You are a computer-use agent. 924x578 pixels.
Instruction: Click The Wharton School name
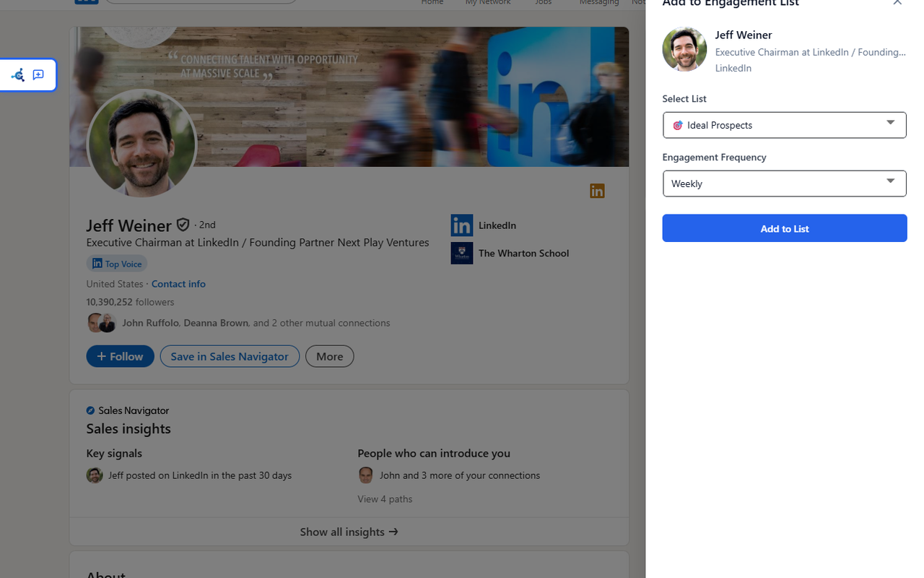pos(523,253)
